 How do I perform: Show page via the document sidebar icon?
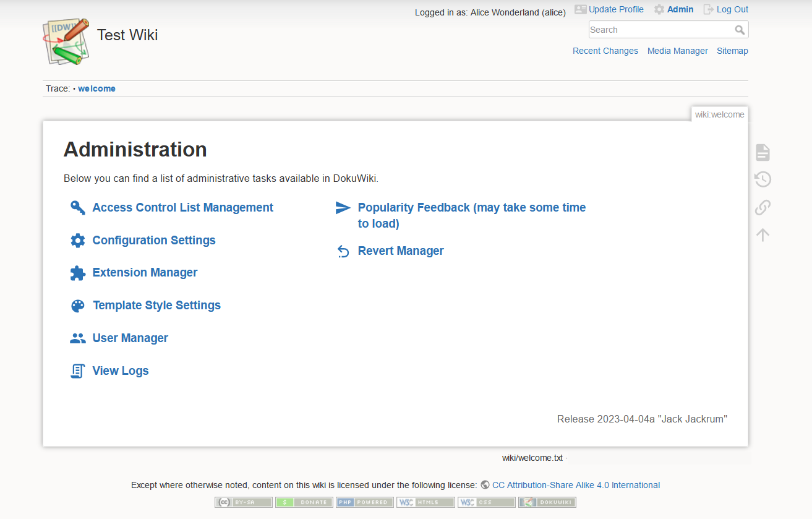coord(763,152)
